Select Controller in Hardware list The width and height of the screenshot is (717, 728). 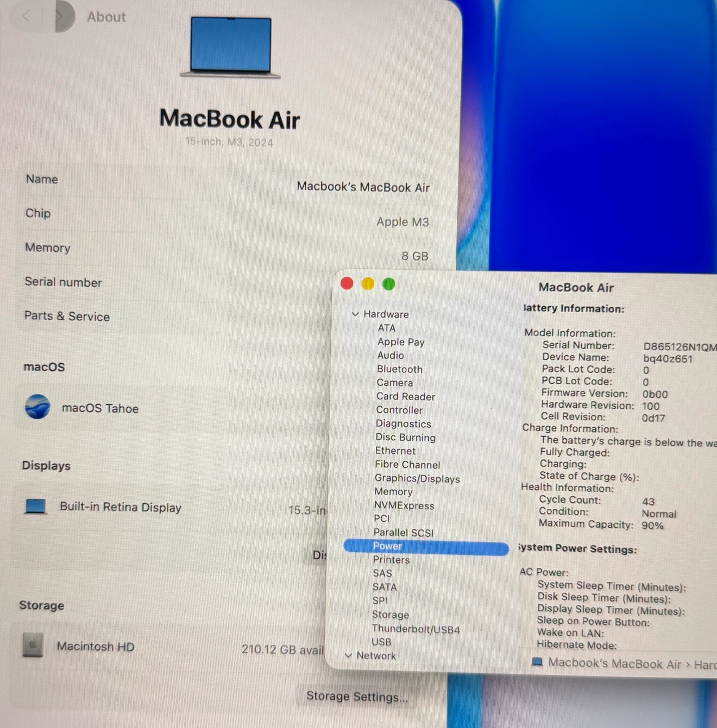pyautogui.click(x=399, y=410)
